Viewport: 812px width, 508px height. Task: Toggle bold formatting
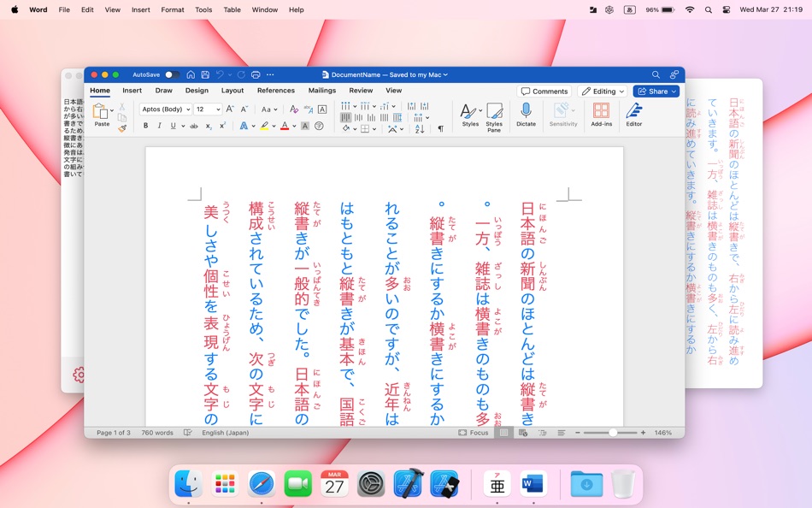[x=145, y=126]
